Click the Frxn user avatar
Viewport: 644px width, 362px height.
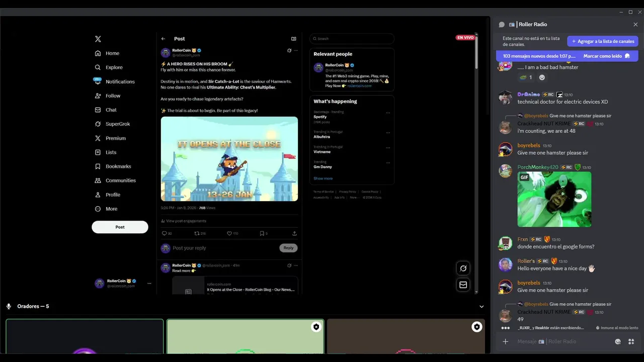point(505,243)
